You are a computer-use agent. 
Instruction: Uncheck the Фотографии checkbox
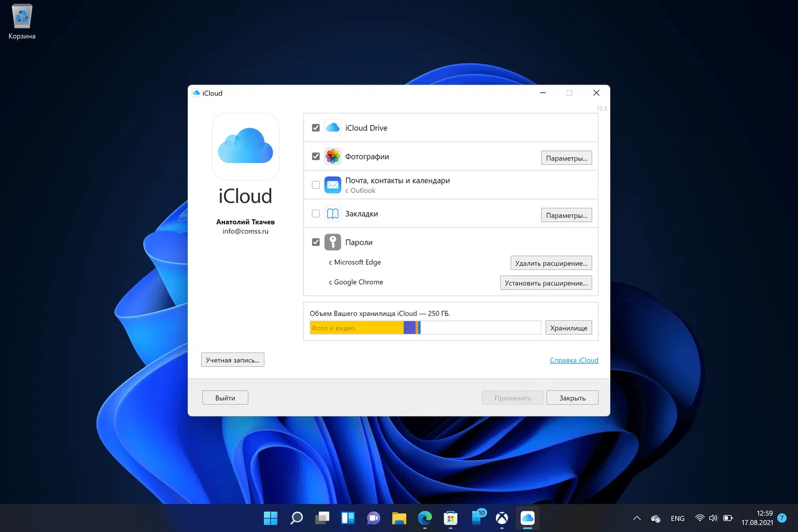tap(316, 156)
